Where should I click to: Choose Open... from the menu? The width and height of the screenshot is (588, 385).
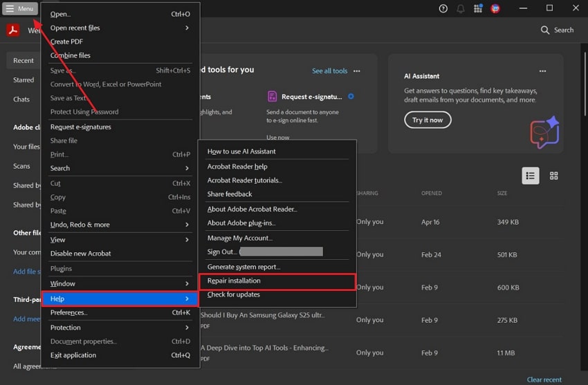coord(120,14)
